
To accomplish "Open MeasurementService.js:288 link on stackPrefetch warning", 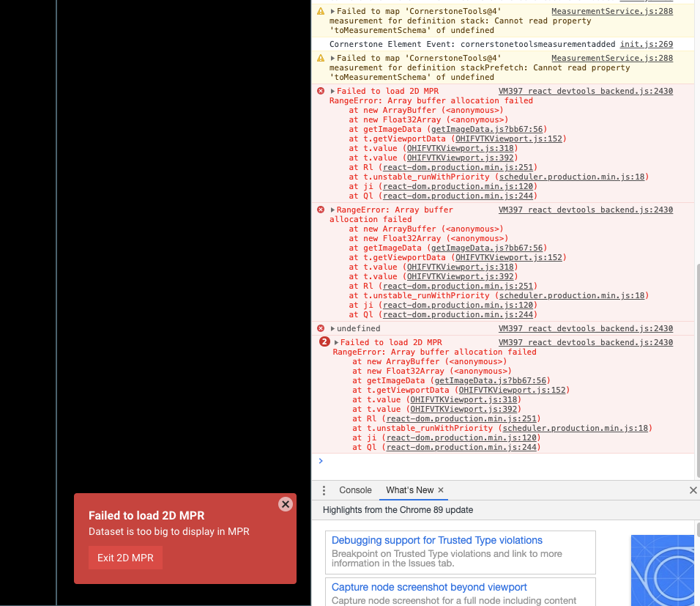I will [x=612, y=58].
